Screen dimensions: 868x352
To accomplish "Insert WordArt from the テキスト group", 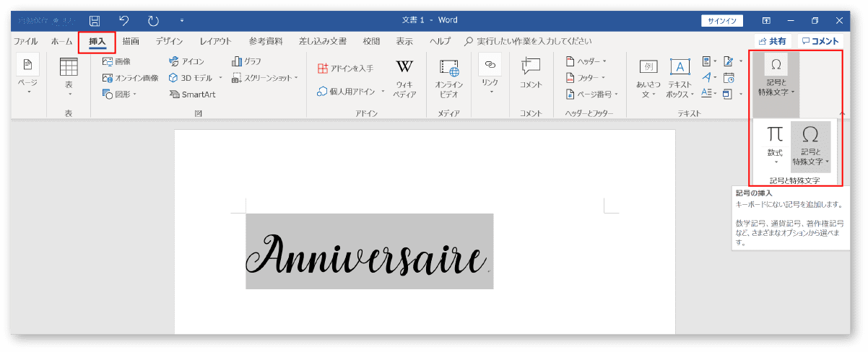I will pos(709,78).
